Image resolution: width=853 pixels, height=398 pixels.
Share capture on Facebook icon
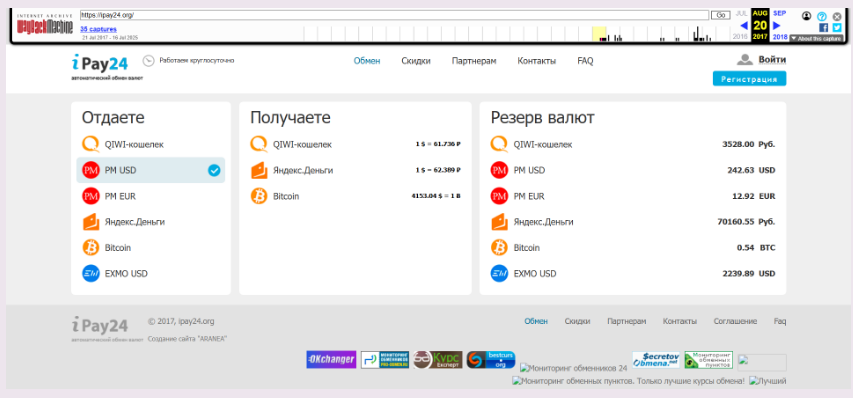coord(824,27)
